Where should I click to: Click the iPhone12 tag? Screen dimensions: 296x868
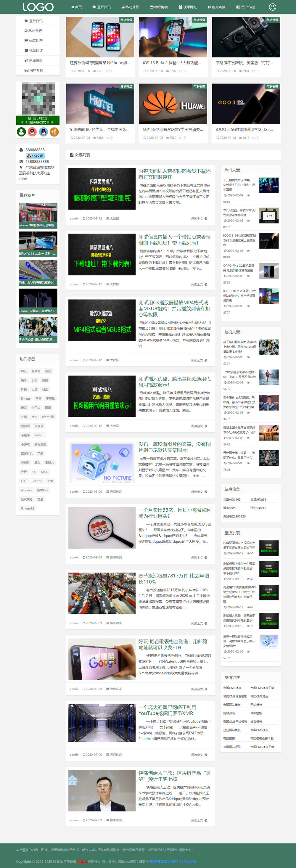[27, 509]
